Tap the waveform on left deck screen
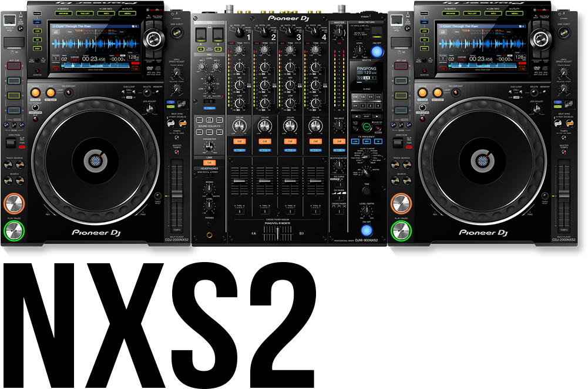588x389 pixels. pos(95,44)
